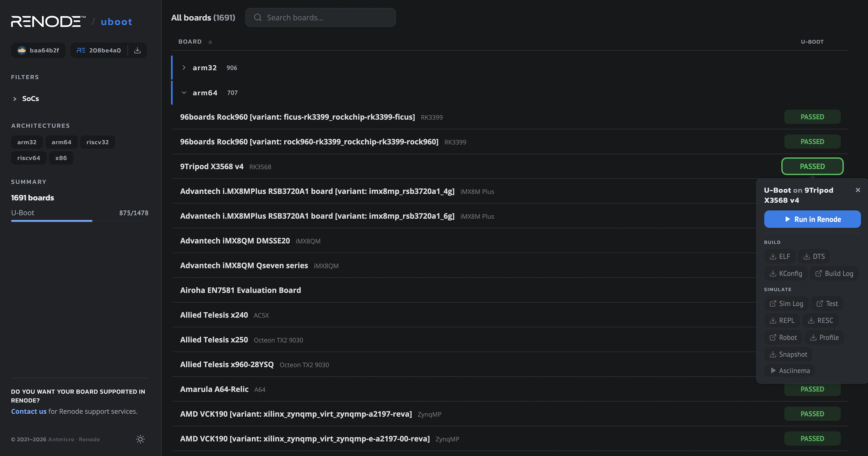868x456 pixels.
Task: Expand the arm32 board group
Action: 184,68
